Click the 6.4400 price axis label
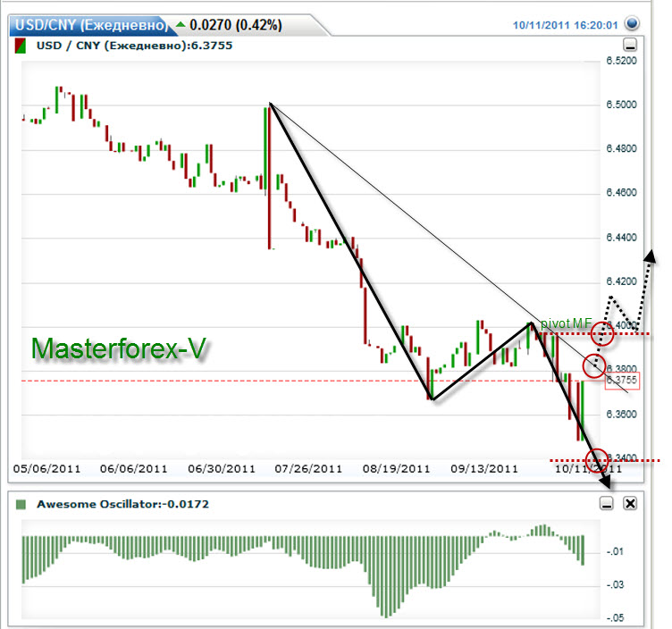The height and width of the screenshot is (629, 672). click(621, 238)
